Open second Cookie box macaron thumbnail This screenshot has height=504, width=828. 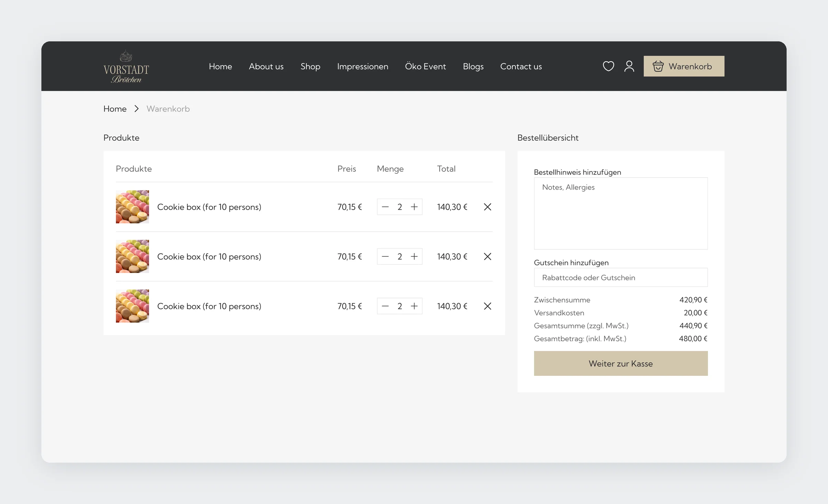(x=132, y=256)
